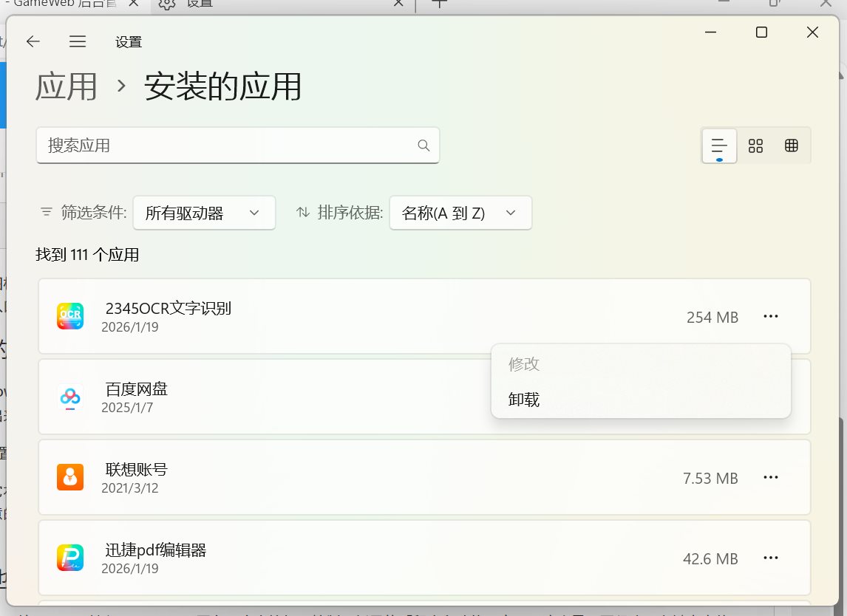The width and height of the screenshot is (847, 616).
Task: Select the 联想账号 app name
Action: [x=136, y=470]
